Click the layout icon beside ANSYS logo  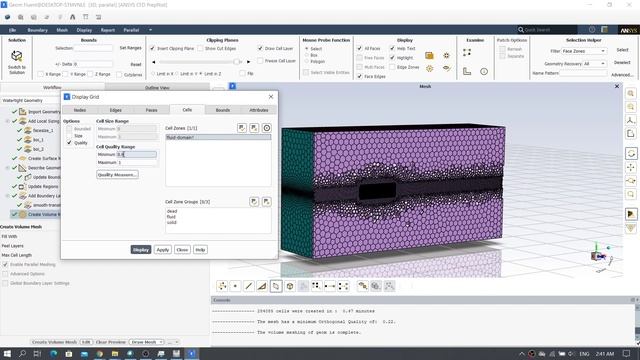coord(604,30)
